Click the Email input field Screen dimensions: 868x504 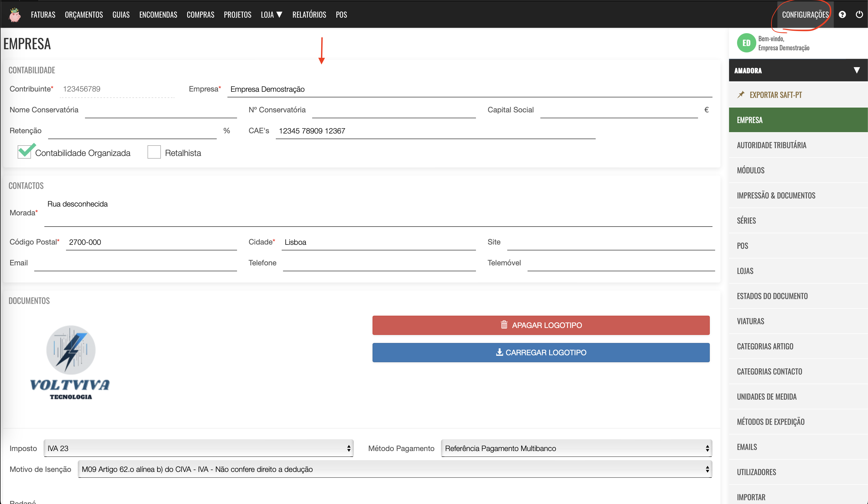[x=135, y=264]
